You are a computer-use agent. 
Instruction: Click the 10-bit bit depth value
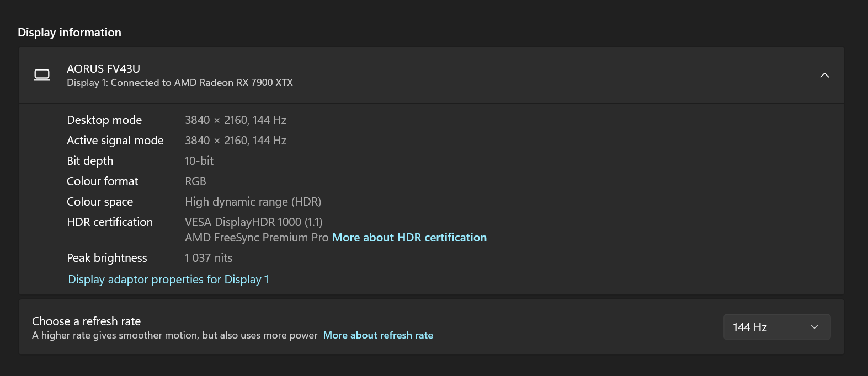(199, 161)
